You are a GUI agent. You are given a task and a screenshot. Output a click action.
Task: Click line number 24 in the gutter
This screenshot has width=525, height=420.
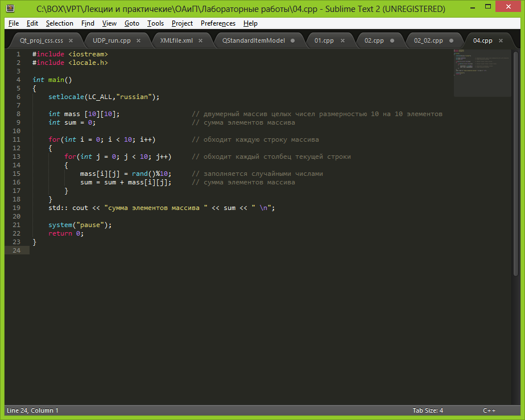tap(16, 250)
